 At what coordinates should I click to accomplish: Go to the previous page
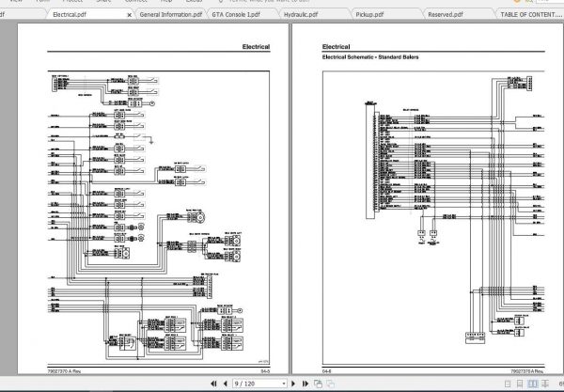(x=226, y=384)
